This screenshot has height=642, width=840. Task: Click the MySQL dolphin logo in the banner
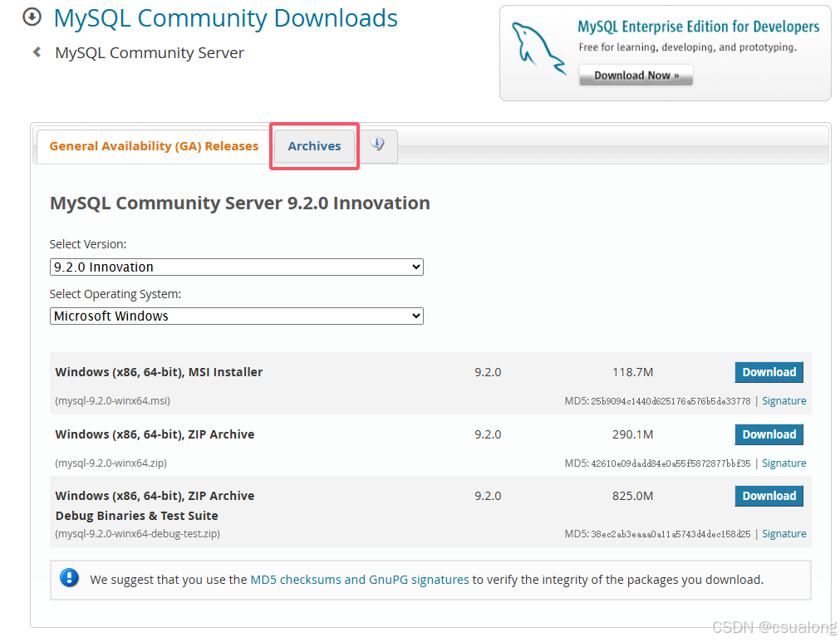(538, 48)
